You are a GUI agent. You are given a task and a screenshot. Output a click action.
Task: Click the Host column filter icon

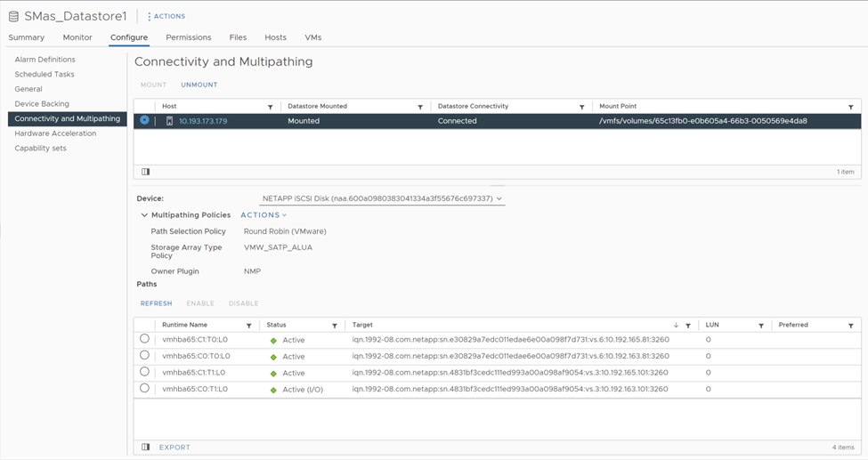tap(270, 107)
